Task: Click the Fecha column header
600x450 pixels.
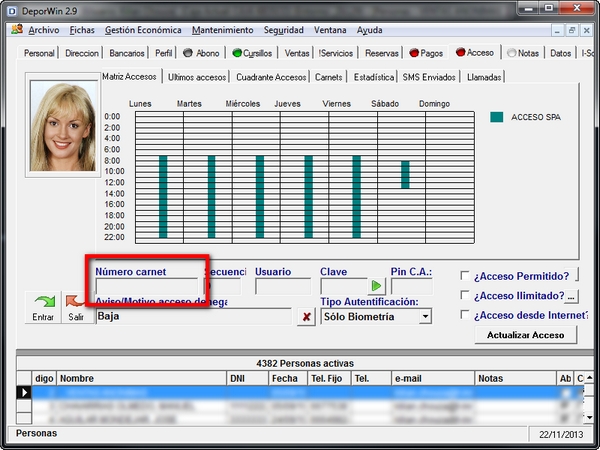Action: coord(288,378)
